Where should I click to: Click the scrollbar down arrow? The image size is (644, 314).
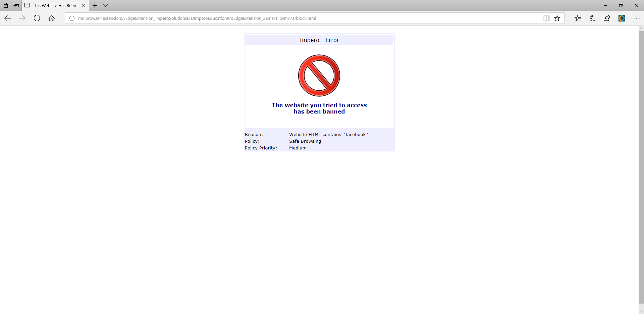[x=641, y=311]
